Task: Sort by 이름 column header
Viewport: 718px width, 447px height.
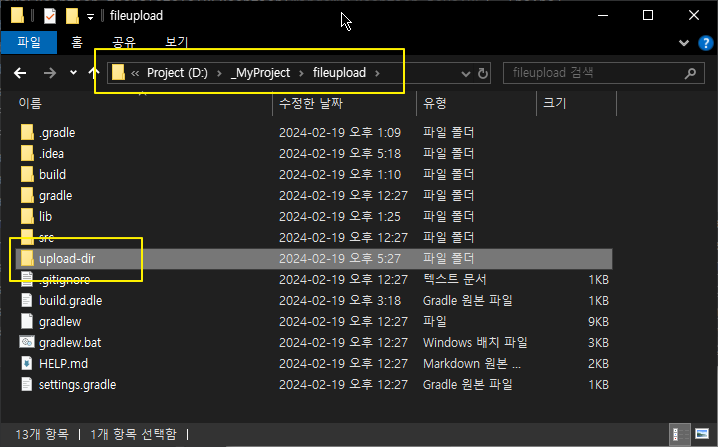Action: click(x=30, y=103)
